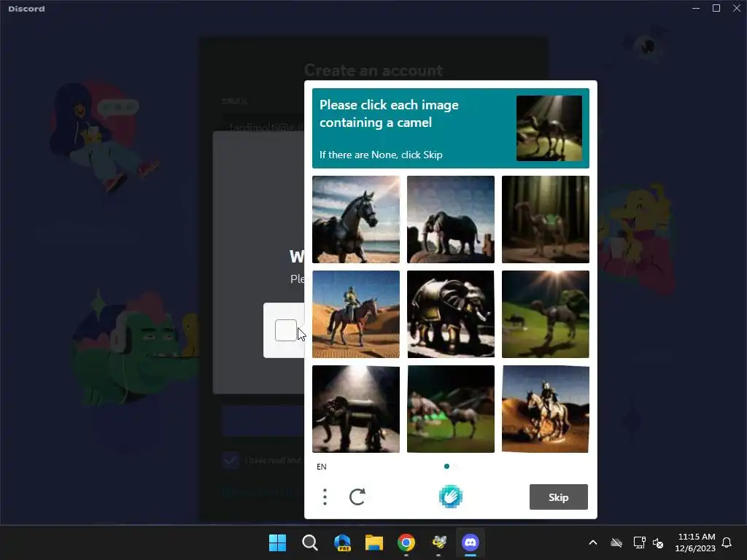747x560 pixels.
Task: Open the Windows Start menu
Action: pyautogui.click(x=277, y=542)
